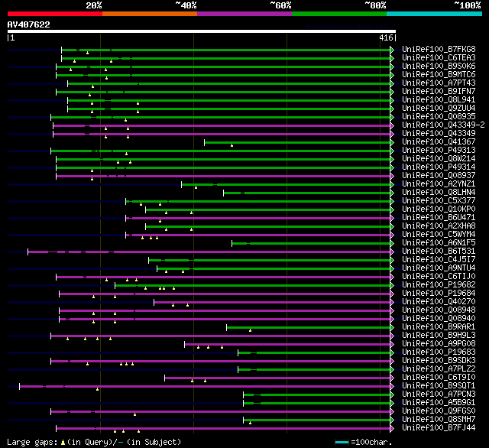Click the UniRef100_Q08935 text
This screenshot has height=448, width=489.
(x=439, y=117)
